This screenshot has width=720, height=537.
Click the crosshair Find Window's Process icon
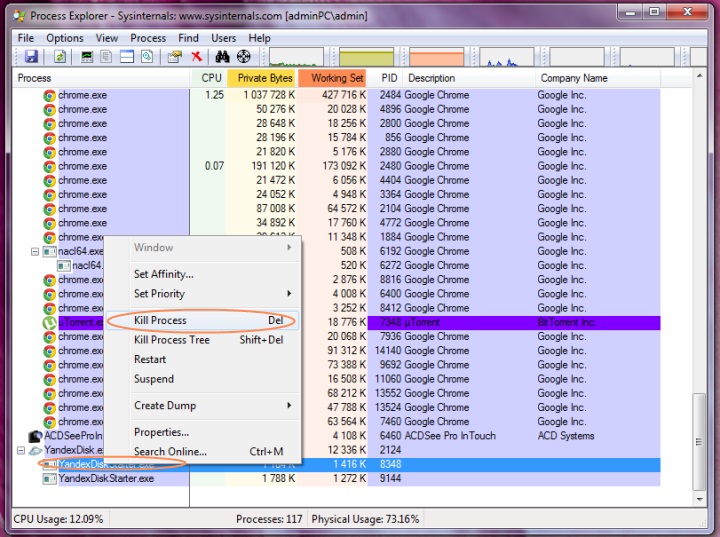pyautogui.click(x=244, y=57)
